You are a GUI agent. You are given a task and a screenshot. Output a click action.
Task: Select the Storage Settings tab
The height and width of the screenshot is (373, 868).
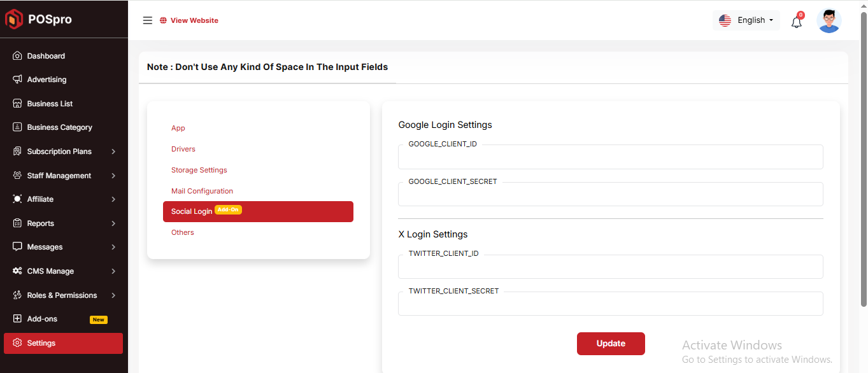coord(199,170)
